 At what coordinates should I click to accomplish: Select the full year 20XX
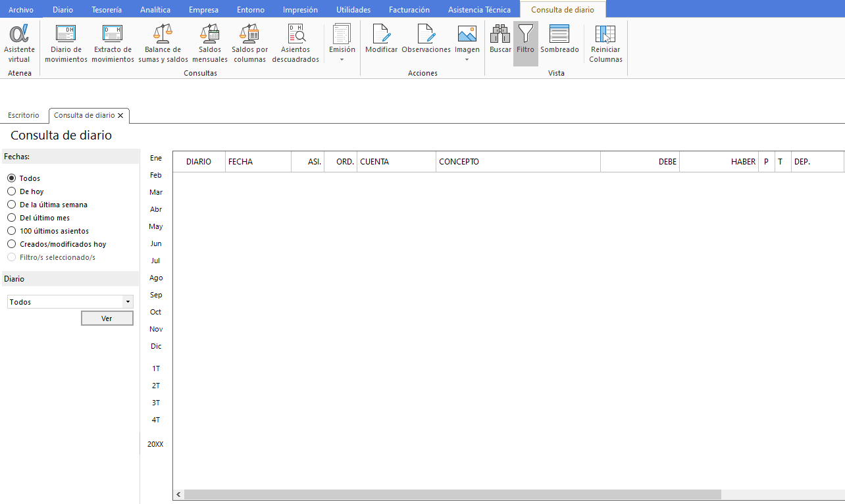coord(155,444)
